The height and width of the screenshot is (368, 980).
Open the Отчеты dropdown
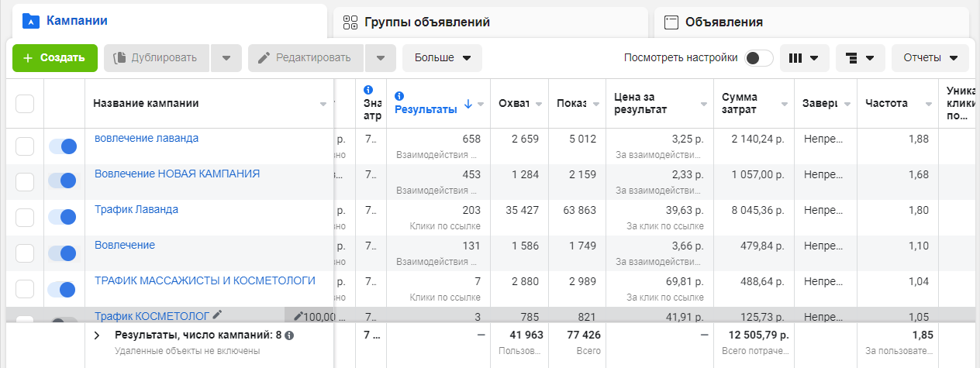[930, 58]
